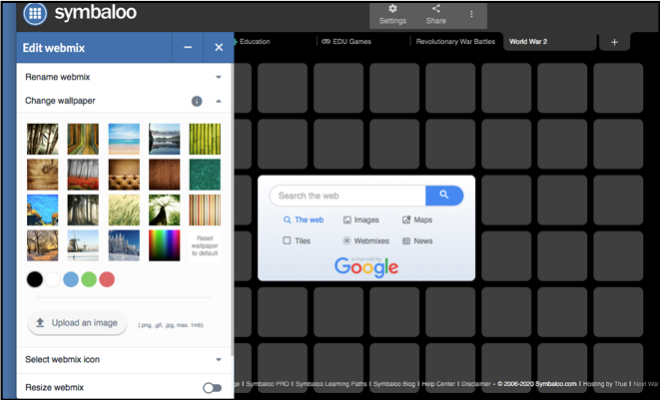The width and height of the screenshot is (660, 400).
Task: Toggle the Resize webmix switch
Action: (x=212, y=387)
